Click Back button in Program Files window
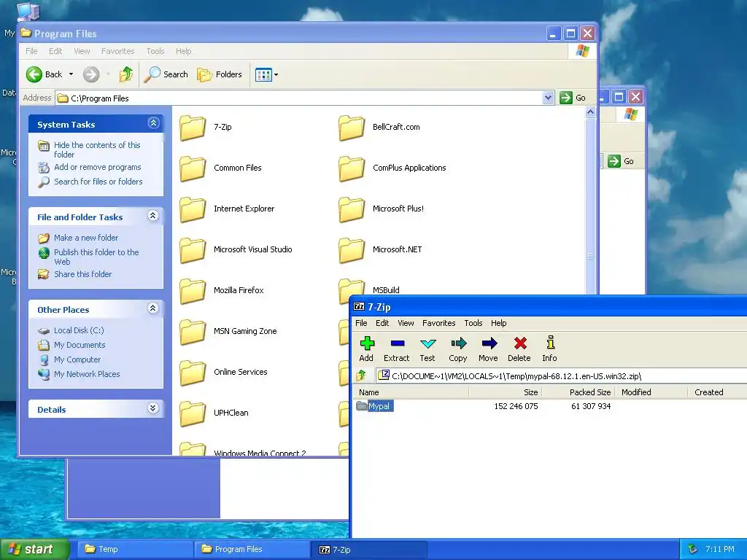The width and height of the screenshot is (747, 560). pyautogui.click(x=44, y=74)
